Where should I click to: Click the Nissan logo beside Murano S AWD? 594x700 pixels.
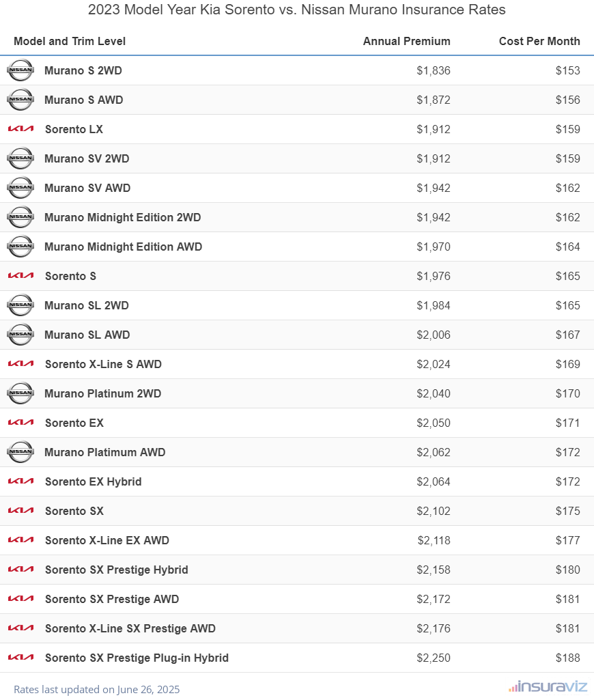pyautogui.click(x=20, y=100)
